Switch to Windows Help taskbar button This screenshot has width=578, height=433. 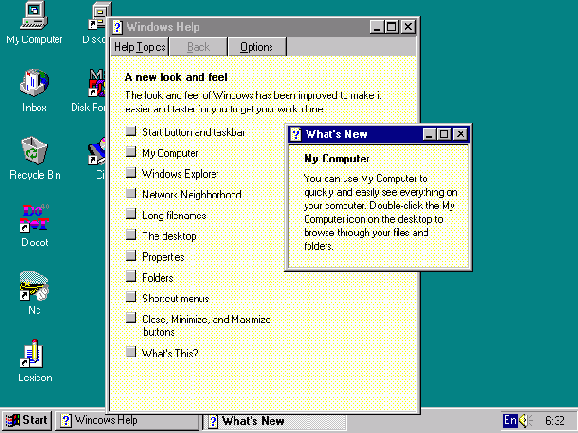[127, 420]
